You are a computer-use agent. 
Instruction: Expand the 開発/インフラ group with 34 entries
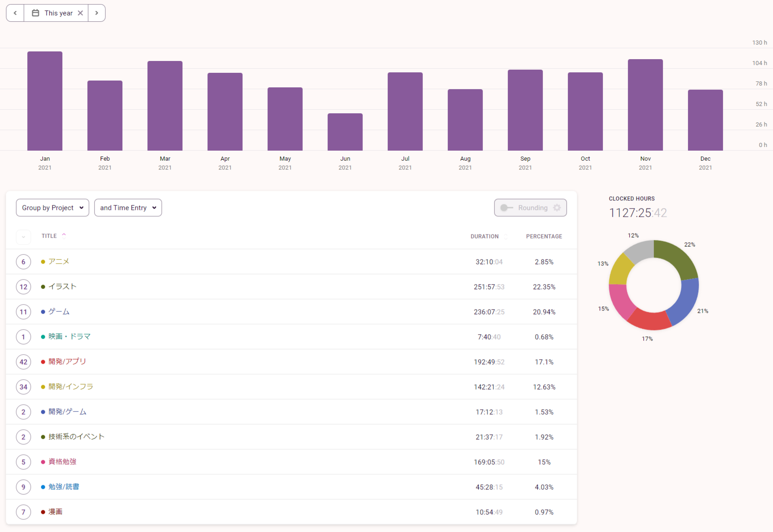click(x=24, y=387)
